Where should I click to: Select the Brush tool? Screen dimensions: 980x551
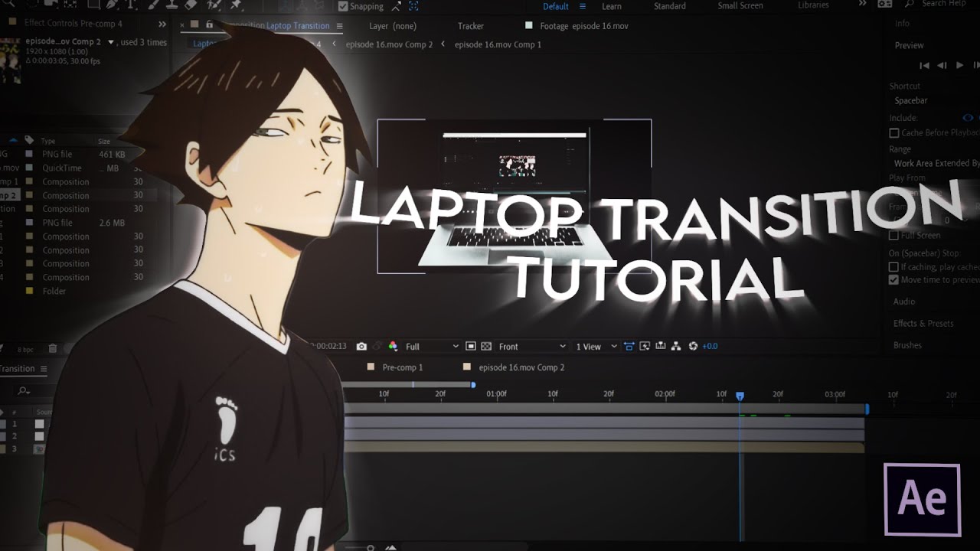(x=153, y=5)
